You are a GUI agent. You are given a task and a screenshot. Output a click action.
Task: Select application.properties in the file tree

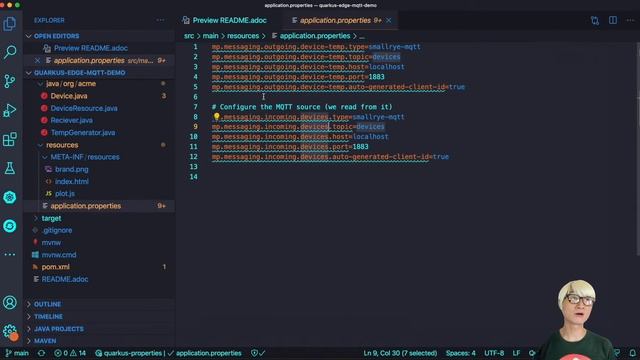click(85, 206)
